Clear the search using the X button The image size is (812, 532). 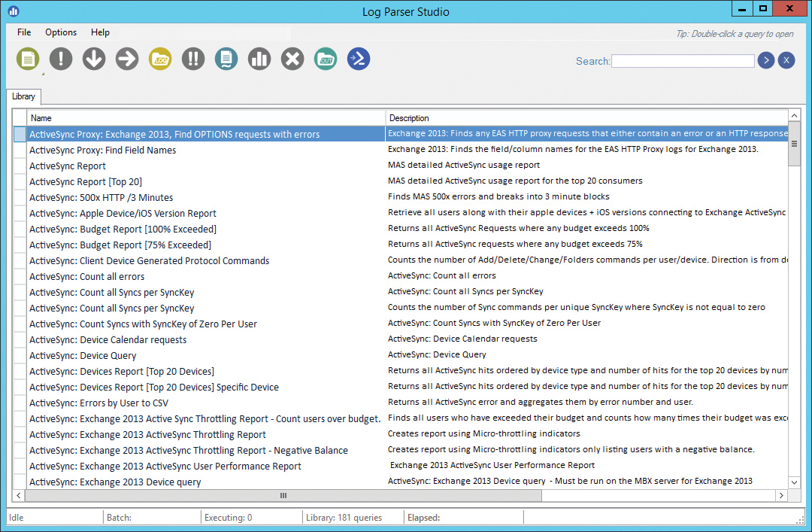point(786,60)
